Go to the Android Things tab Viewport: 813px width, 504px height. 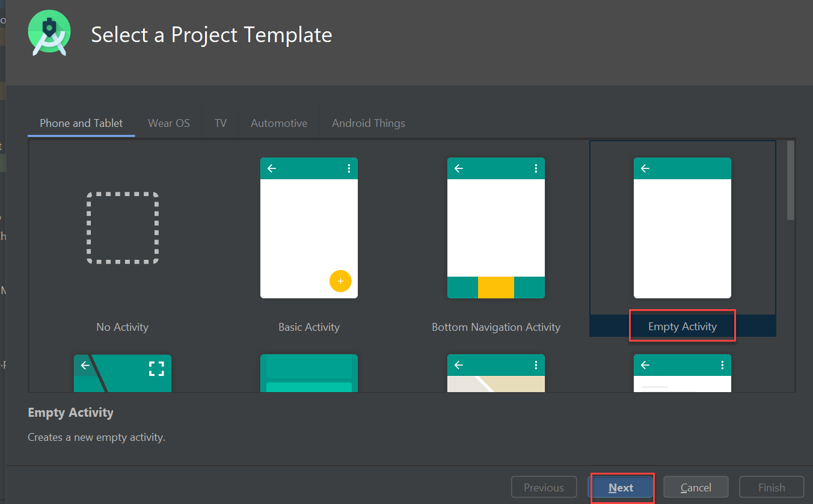(x=369, y=123)
